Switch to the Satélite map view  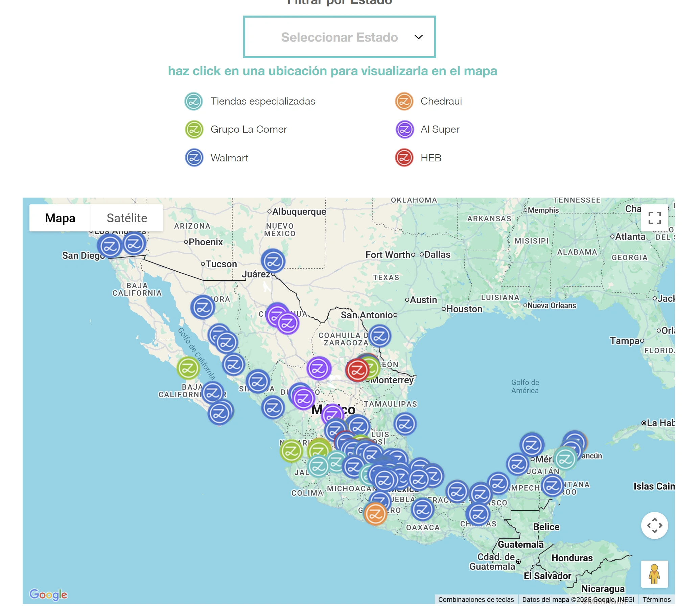coord(127,218)
